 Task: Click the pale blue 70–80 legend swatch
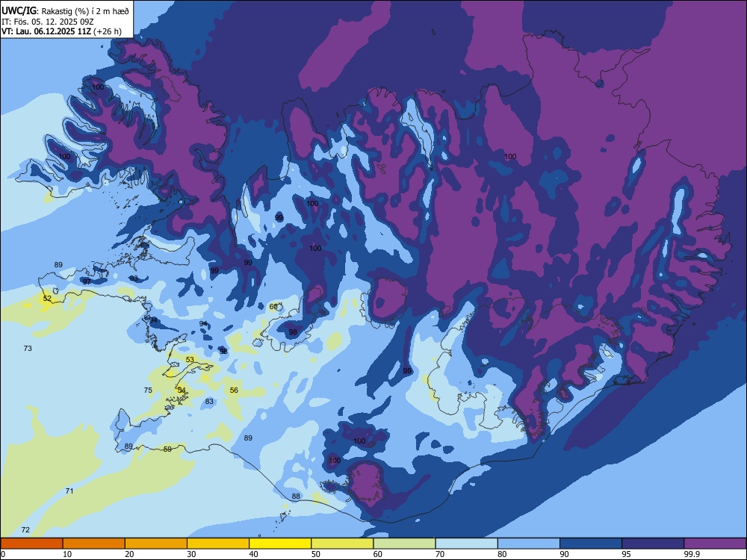pyautogui.click(x=466, y=544)
